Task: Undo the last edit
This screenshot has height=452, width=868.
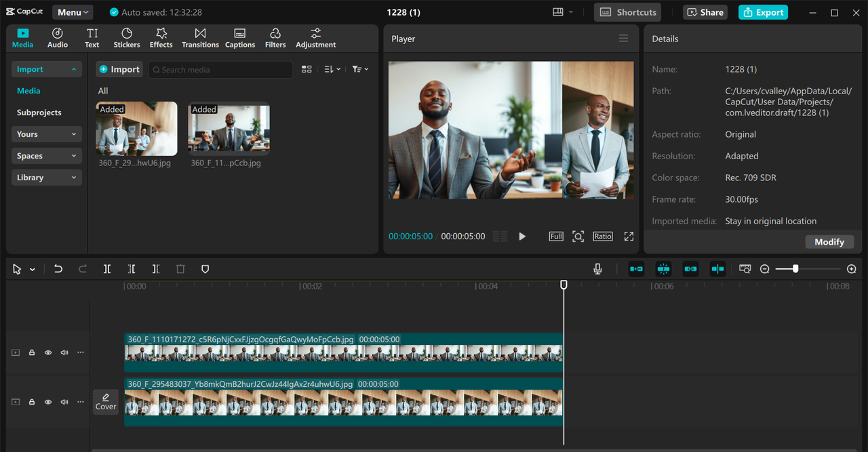Action: tap(58, 268)
